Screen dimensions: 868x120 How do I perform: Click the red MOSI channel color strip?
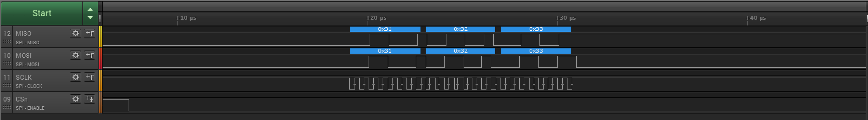click(101, 59)
